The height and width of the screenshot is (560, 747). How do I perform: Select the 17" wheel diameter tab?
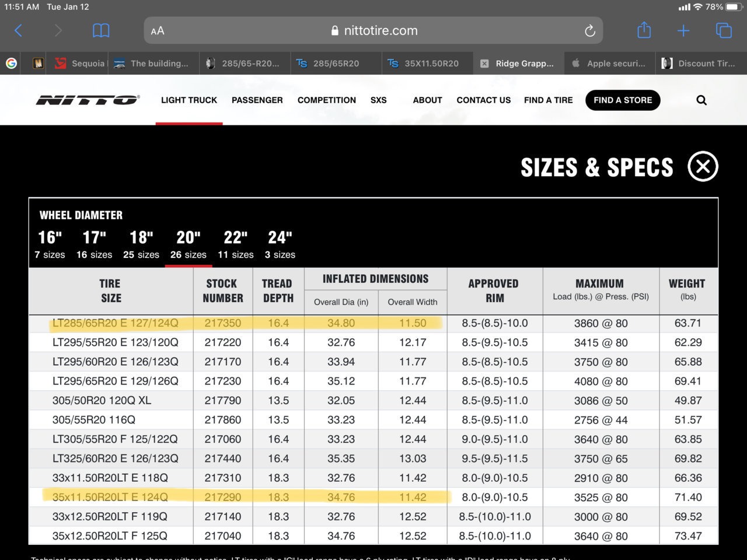(x=94, y=244)
